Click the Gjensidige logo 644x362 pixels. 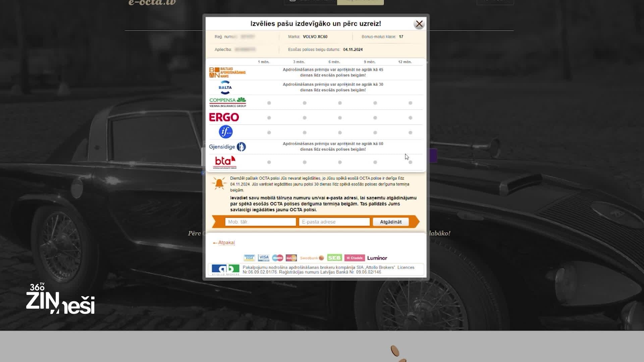227,147
